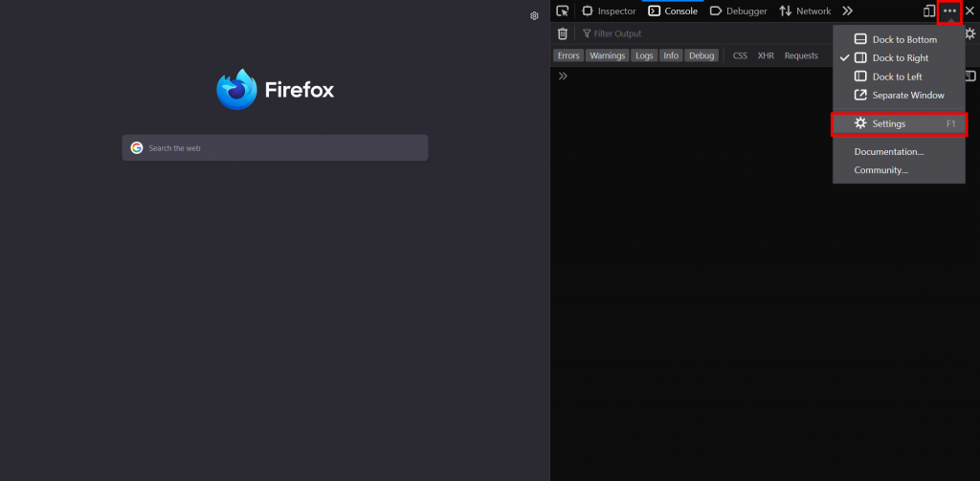Close the developer tools panel
Image resolution: width=980 pixels, height=481 pixels.
pyautogui.click(x=969, y=11)
